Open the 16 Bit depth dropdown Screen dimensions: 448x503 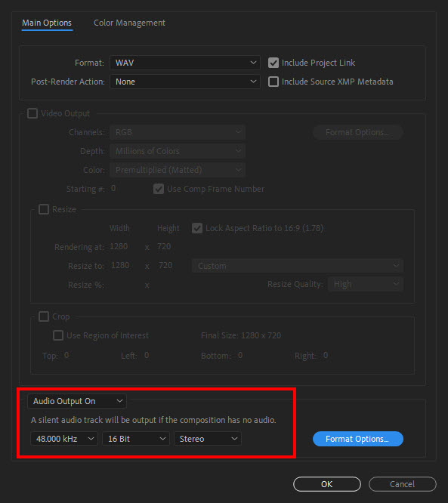[x=136, y=439]
